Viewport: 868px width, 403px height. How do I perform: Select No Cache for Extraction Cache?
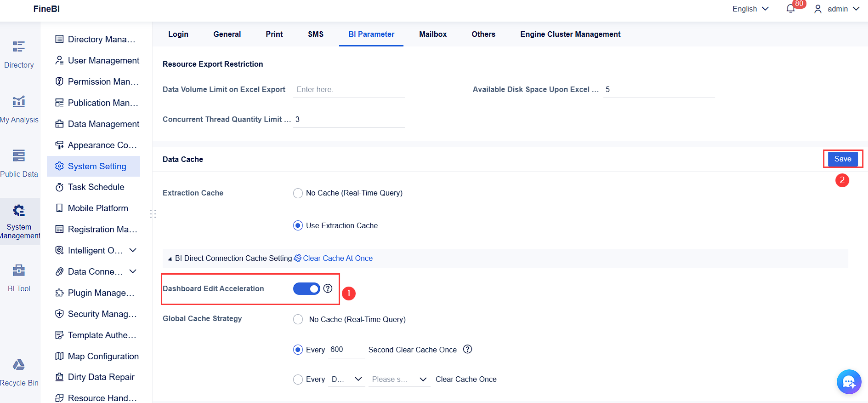[298, 193]
